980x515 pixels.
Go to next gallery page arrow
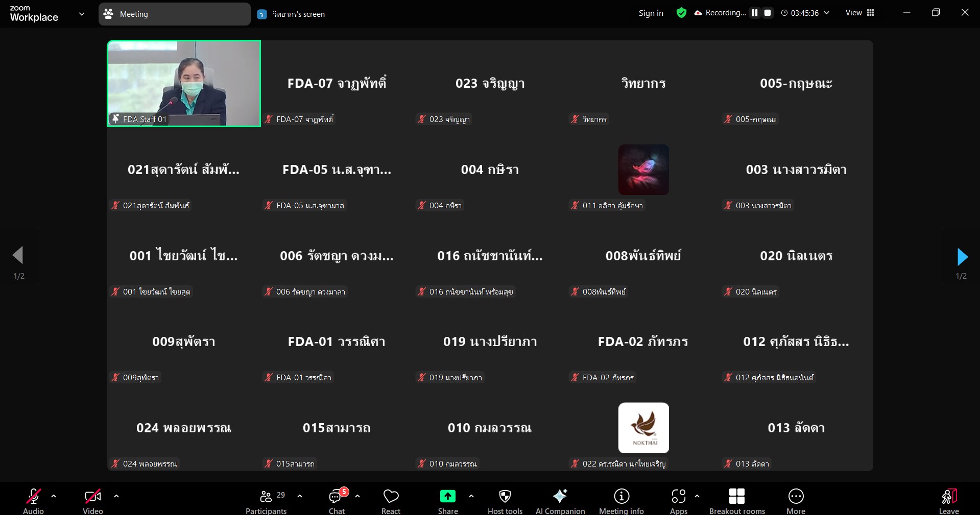click(962, 257)
